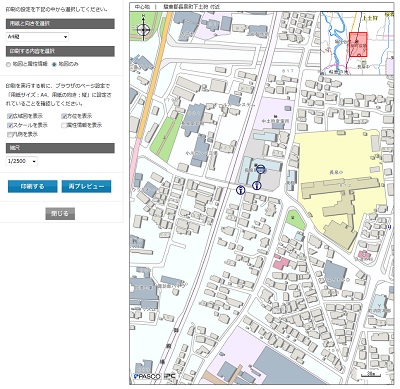The height and width of the screenshot is (389, 400).
Task: Click the 印刷する print button
Action: coord(33,187)
